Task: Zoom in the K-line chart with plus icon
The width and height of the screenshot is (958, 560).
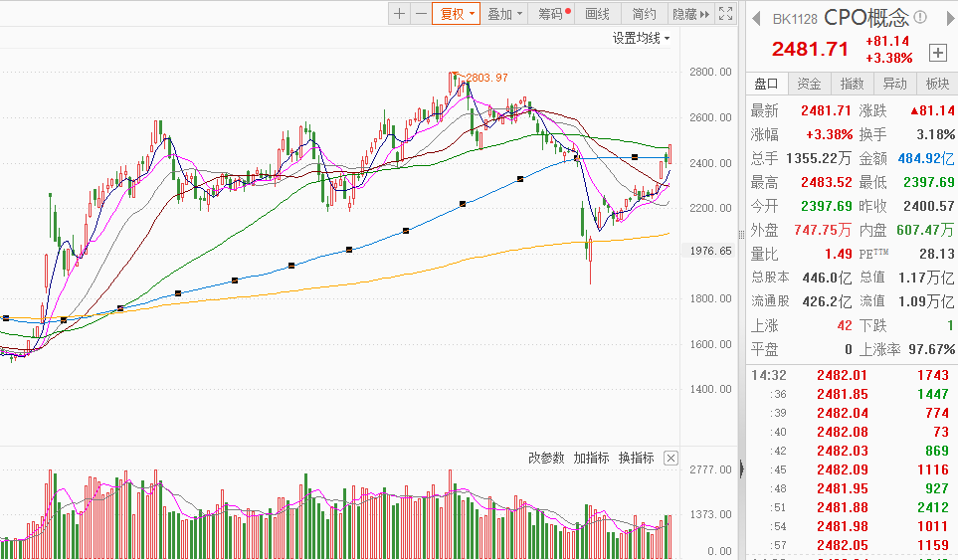Action: point(399,14)
